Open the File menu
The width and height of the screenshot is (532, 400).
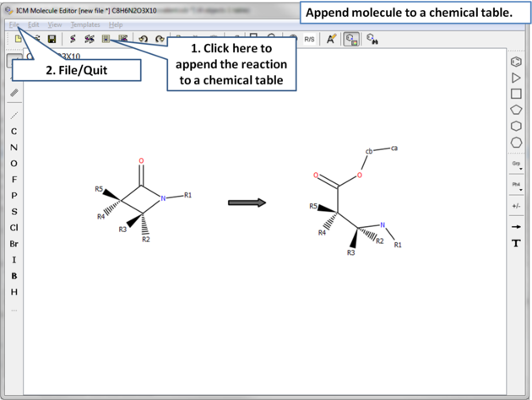pos(14,24)
